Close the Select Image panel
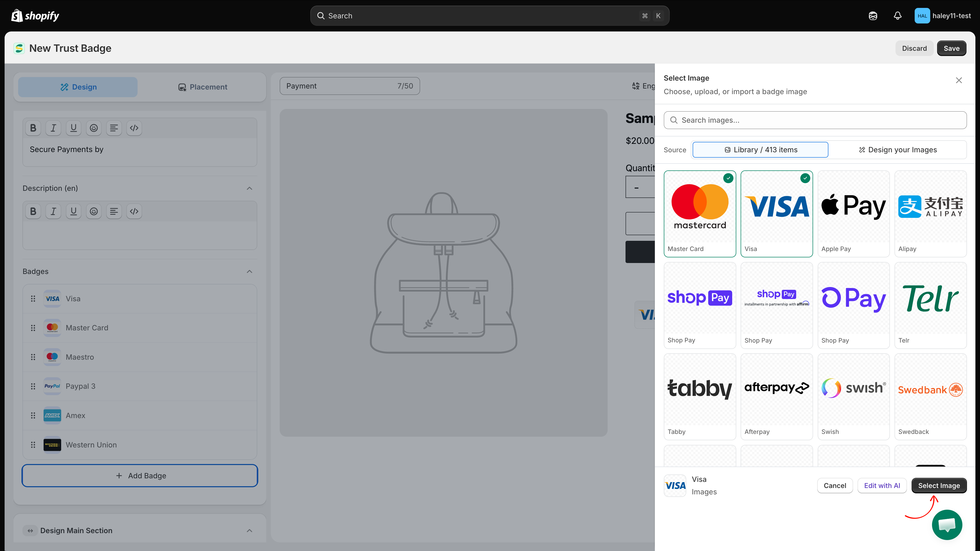 [959, 80]
